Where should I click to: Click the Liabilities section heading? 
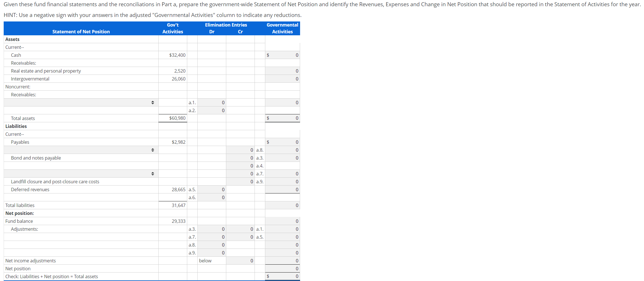pyautogui.click(x=16, y=126)
